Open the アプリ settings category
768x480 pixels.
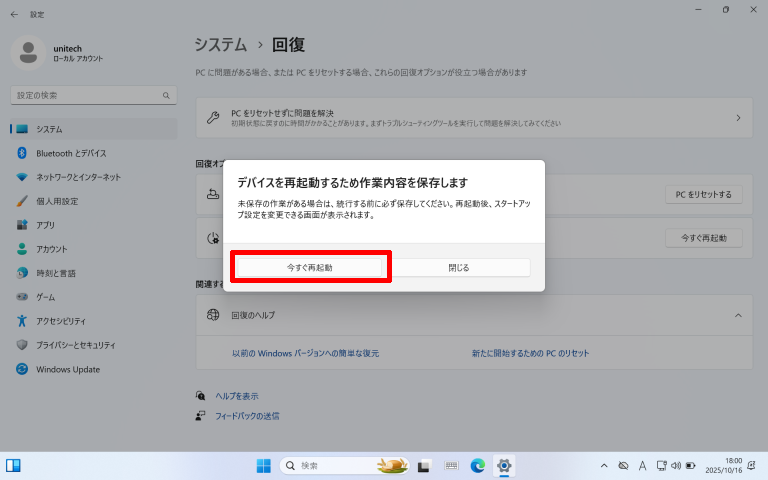coord(45,225)
